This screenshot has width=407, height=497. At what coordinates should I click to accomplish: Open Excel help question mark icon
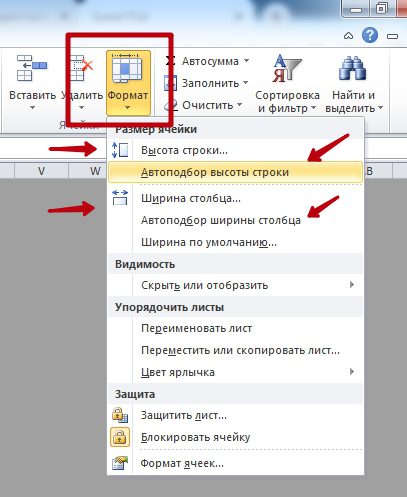pyautogui.click(x=370, y=35)
